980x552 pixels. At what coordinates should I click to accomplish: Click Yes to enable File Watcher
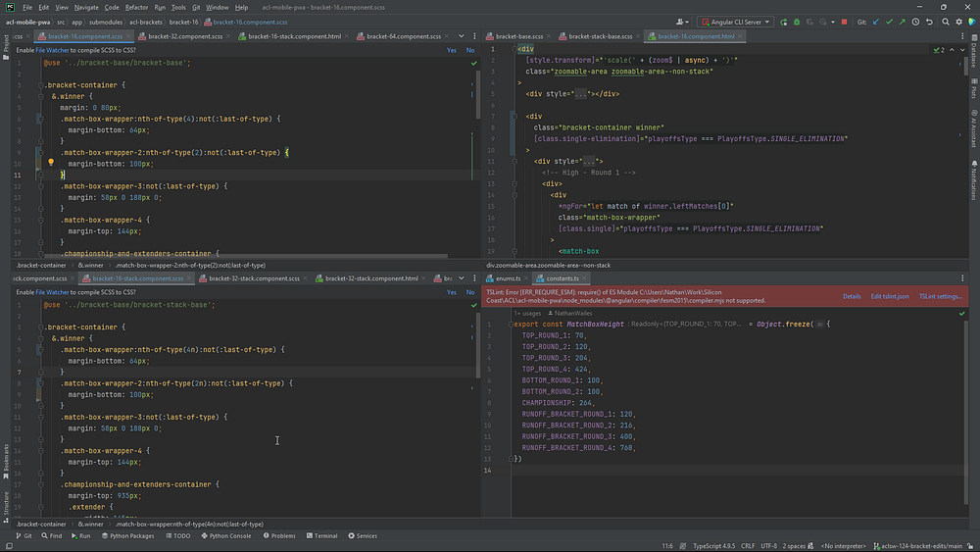pyautogui.click(x=452, y=50)
